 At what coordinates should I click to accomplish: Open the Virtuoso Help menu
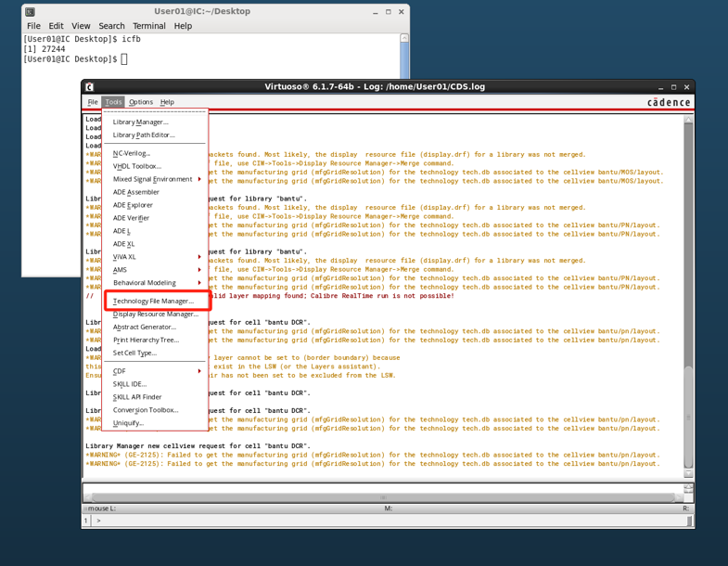click(167, 102)
